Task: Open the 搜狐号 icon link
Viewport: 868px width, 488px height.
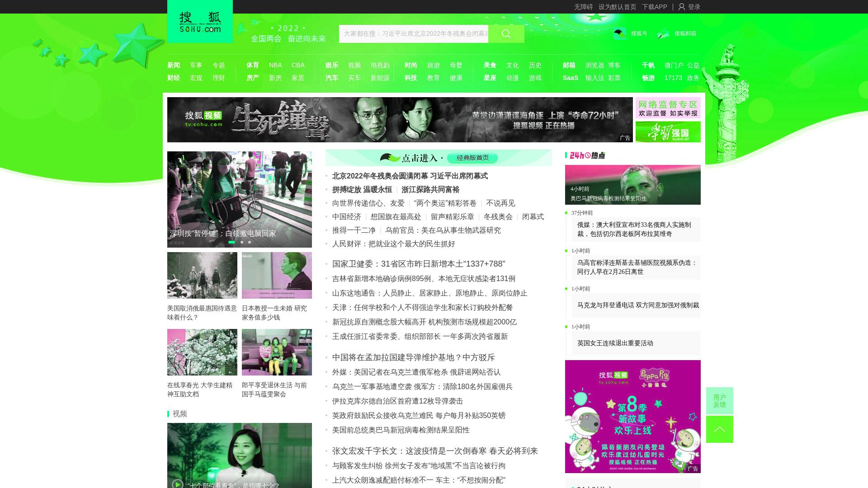Action: [x=620, y=33]
